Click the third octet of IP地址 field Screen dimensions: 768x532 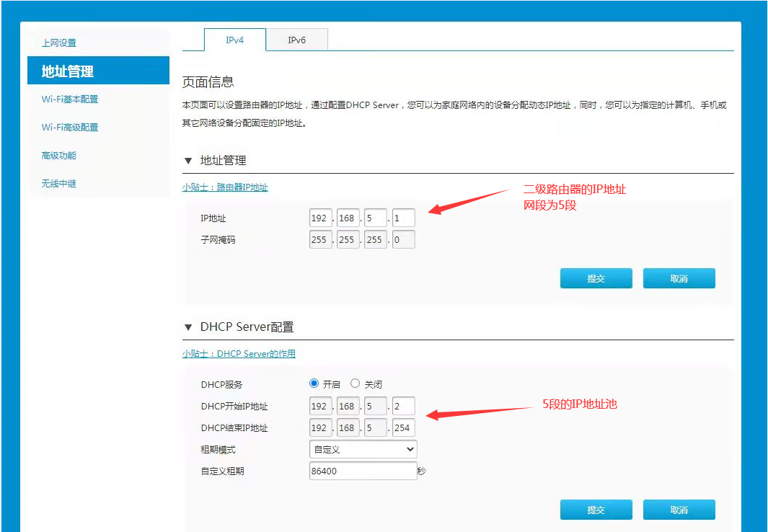click(375, 218)
